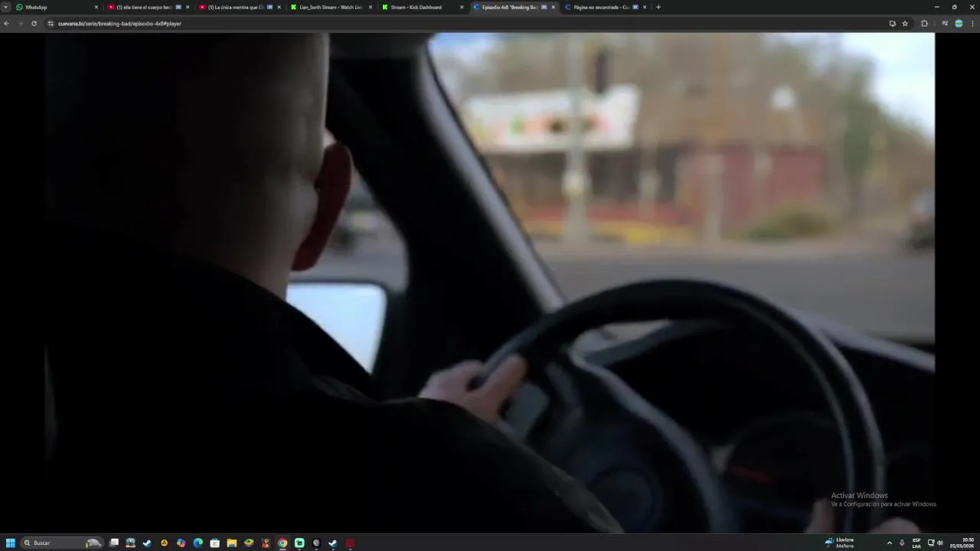Viewport: 980px width, 551px height.
Task: Close the WhatsApp tab
Action: click(96, 7)
